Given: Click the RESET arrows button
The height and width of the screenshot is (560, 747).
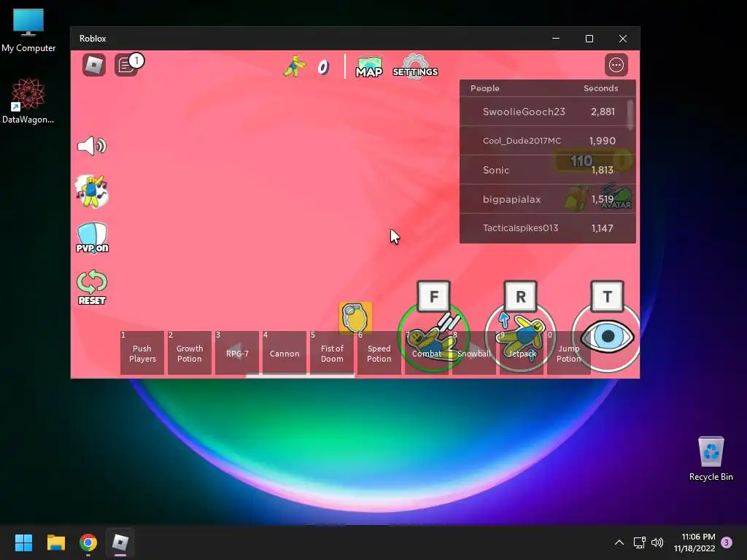Looking at the screenshot, I should (91, 287).
